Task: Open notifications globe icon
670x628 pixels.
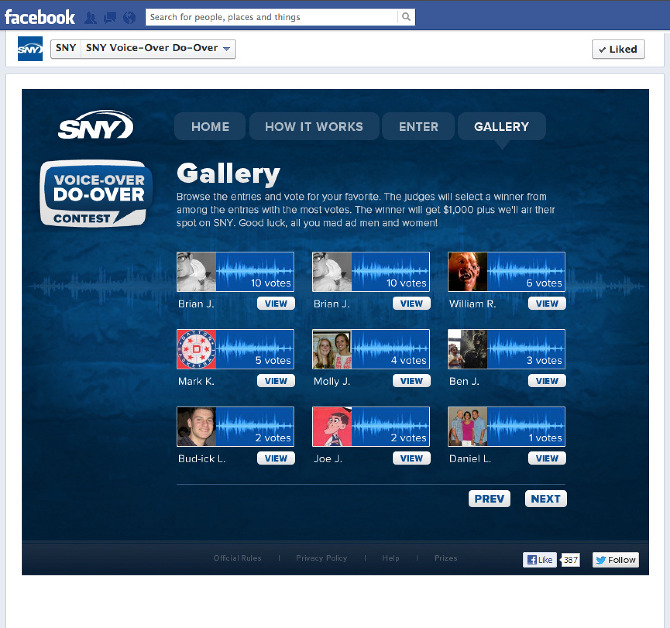Action: point(129,18)
